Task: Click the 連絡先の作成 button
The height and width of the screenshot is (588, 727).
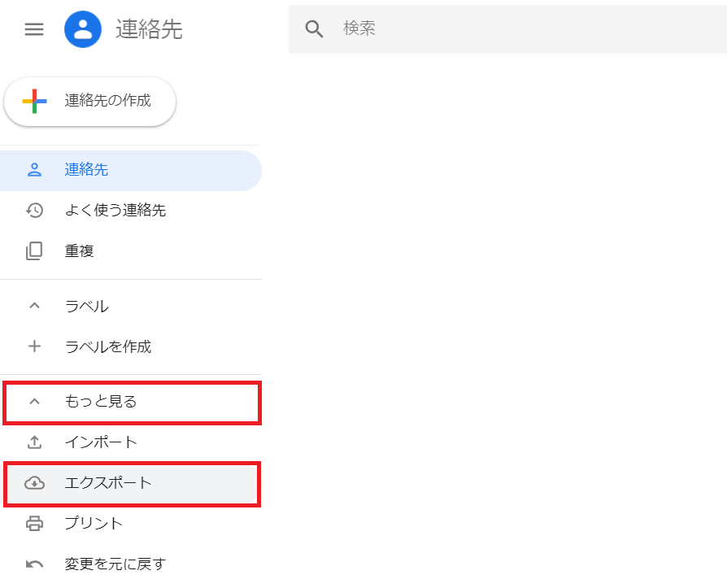Action: click(90, 102)
